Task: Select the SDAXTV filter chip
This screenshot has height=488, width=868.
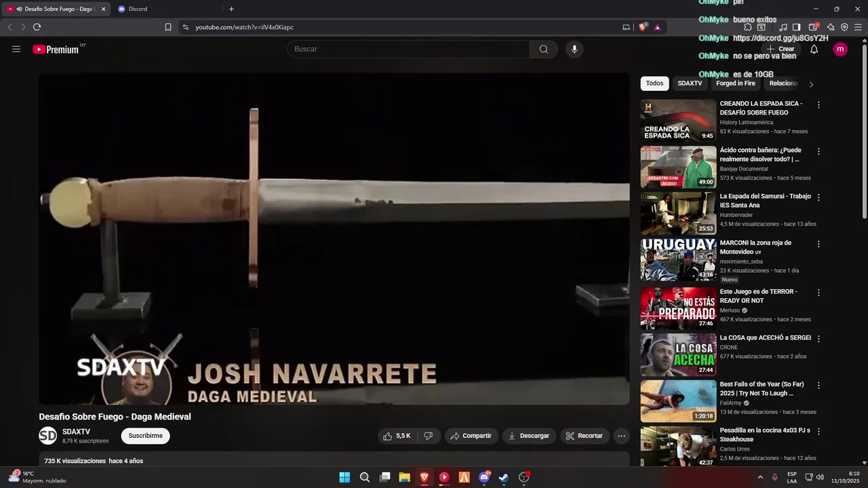Action: point(690,83)
